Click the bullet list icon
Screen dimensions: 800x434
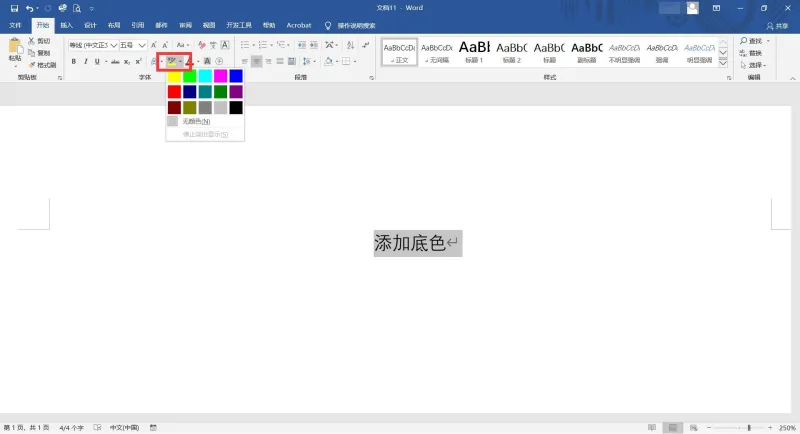point(245,45)
